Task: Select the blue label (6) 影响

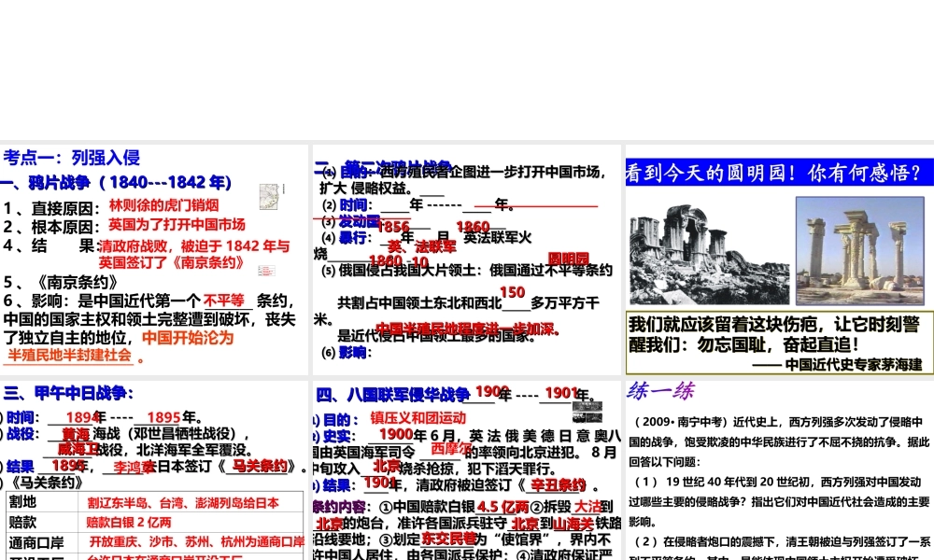Action: (347, 353)
